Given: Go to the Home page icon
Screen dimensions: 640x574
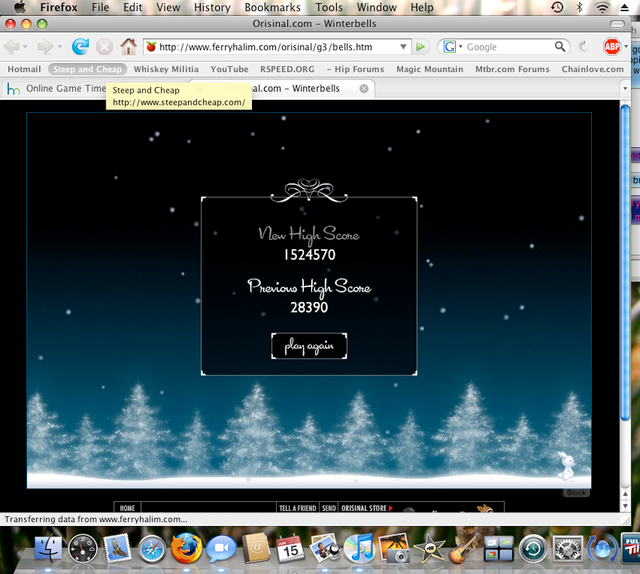Looking at the screenshot, I should click(x=128, y=47).
